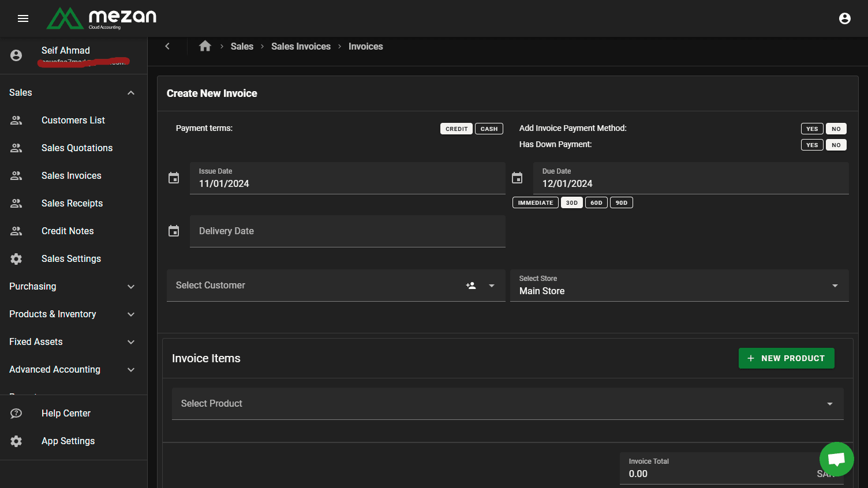Image resolution: width=868 pixels, height=488 pixels.
Task: Set due date to 90D
Action: (622, 202)
